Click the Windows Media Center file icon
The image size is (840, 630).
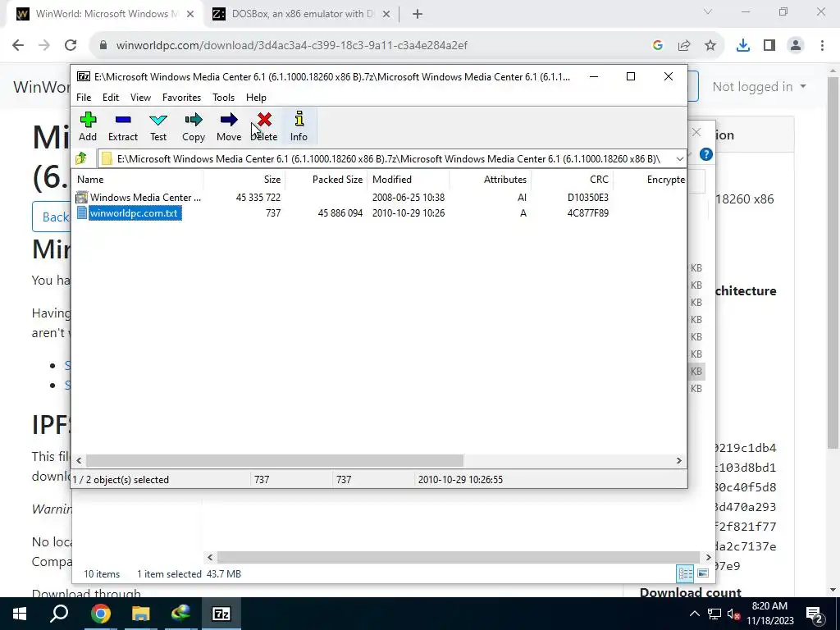click(x=81, y=197)
